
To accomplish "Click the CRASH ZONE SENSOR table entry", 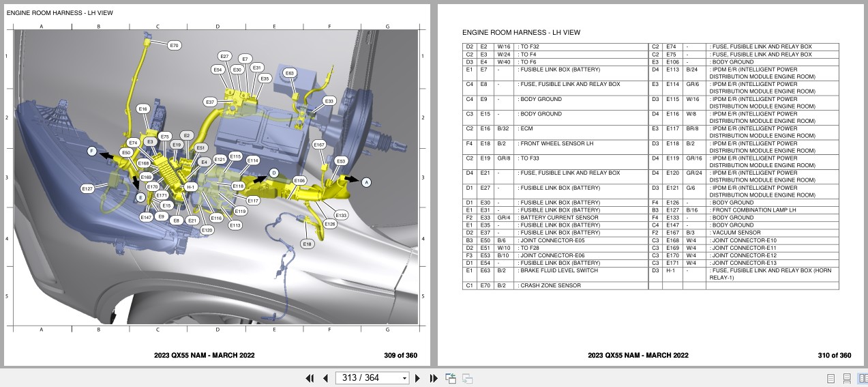I will click(549, 285).
